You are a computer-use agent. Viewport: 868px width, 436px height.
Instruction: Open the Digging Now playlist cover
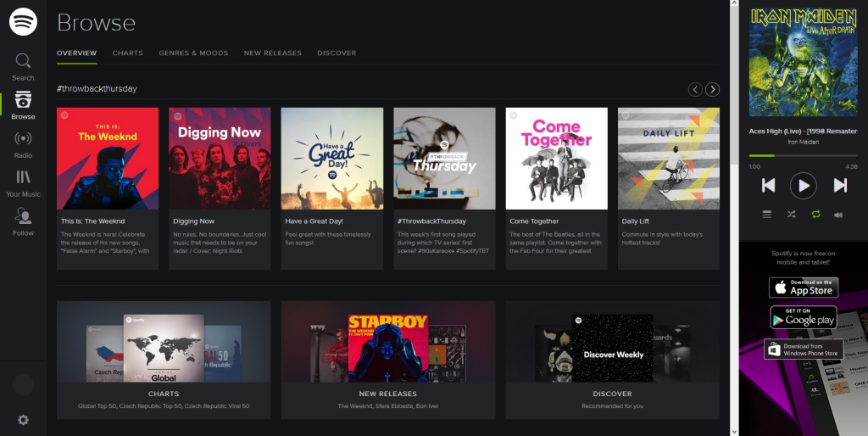click(x=220, y=159)
